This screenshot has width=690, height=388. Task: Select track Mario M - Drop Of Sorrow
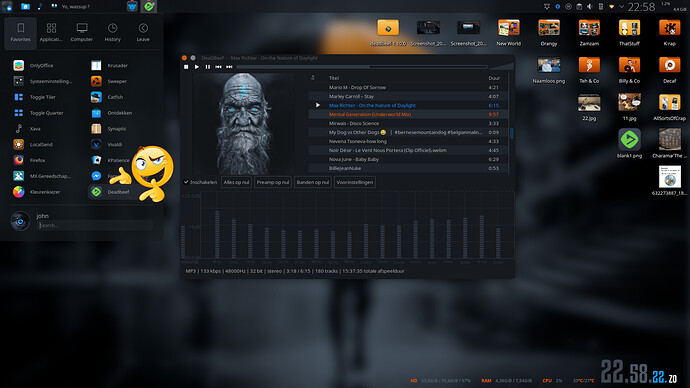click(408, 88)
